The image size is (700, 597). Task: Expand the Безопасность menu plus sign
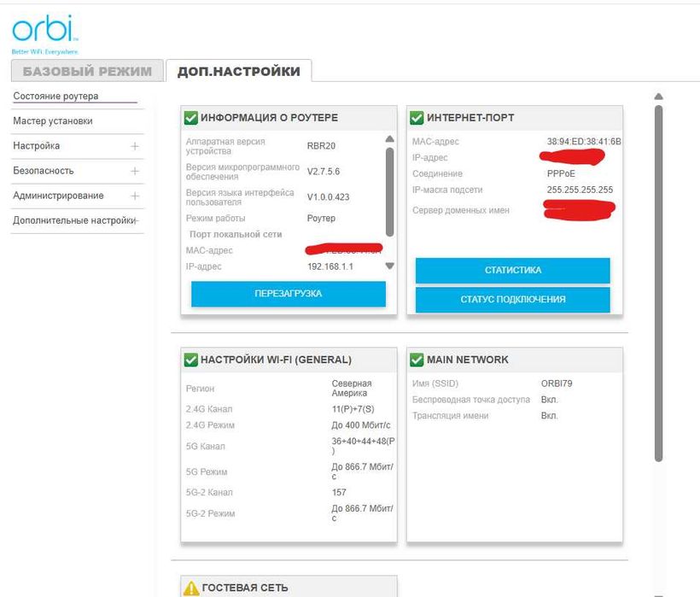click(135, 171)
